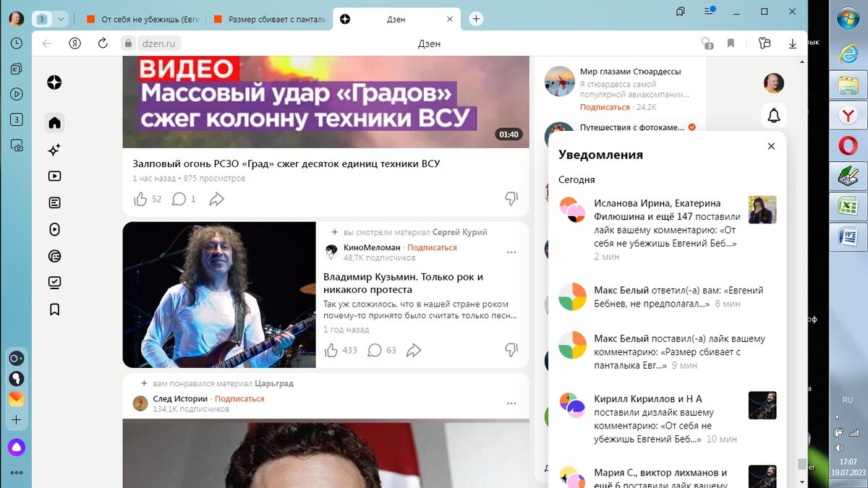
Task: Close the Уведомления notifications panel
Action: [771, 146]
